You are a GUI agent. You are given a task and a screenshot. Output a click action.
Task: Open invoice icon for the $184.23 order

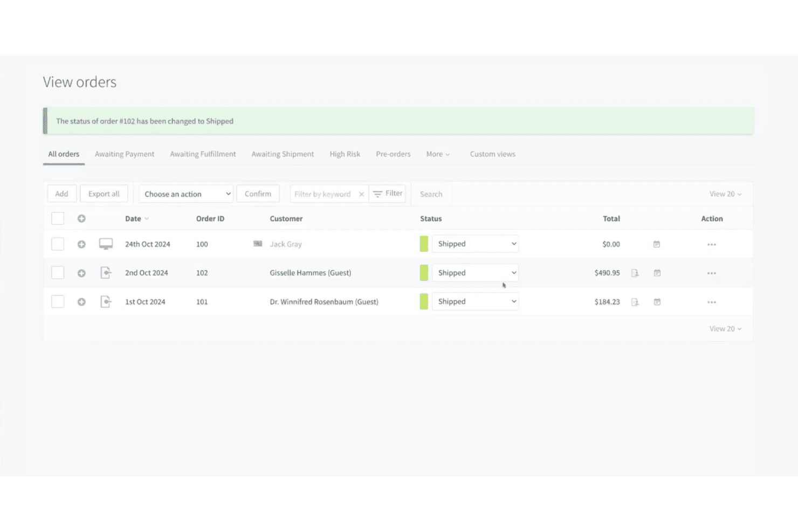[x=635, y=302]
